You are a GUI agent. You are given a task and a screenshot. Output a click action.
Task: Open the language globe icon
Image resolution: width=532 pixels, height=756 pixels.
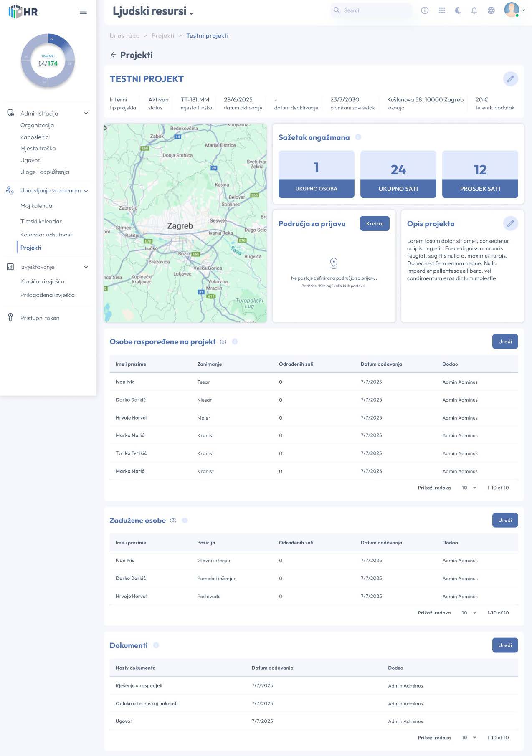click(x=491, y=10)
